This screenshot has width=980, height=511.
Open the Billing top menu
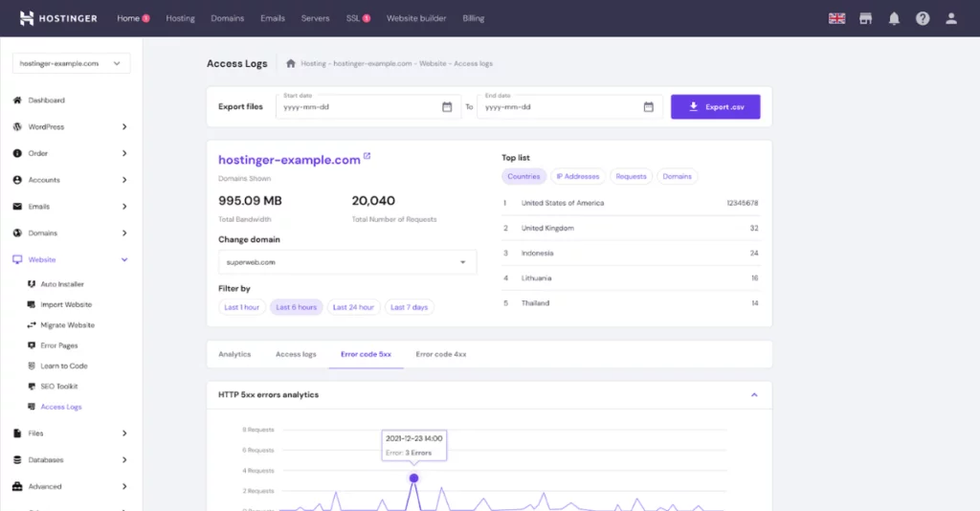point(473,19)
